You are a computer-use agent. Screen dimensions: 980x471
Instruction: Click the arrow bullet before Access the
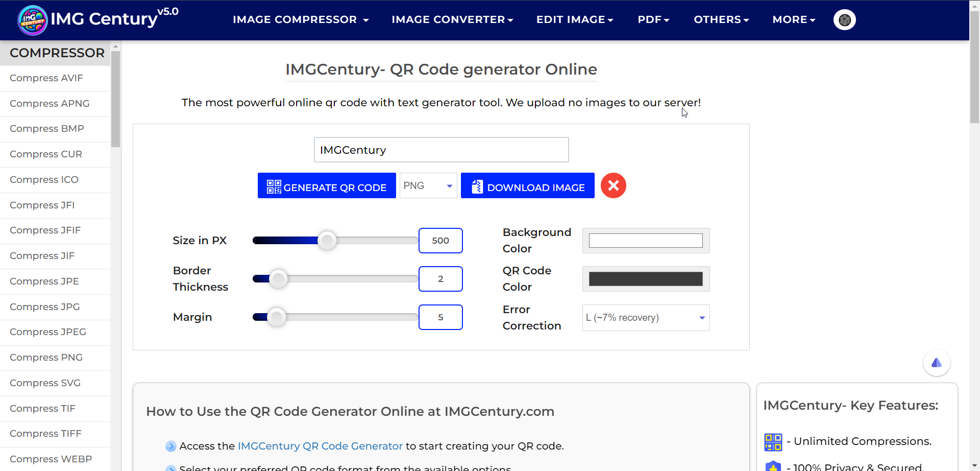pyautogui.click(x=170, y=446)
